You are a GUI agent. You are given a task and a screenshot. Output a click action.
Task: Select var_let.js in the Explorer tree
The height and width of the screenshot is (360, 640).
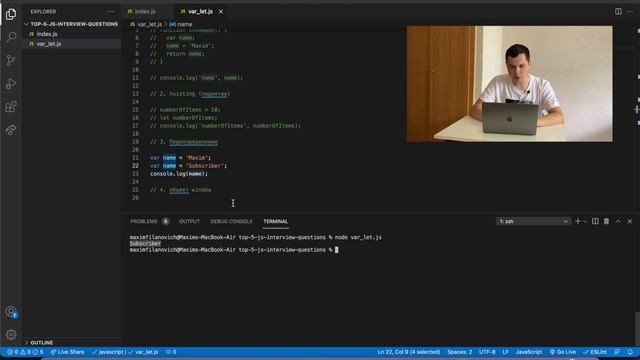pyautogui.click(x=49, y=44)
